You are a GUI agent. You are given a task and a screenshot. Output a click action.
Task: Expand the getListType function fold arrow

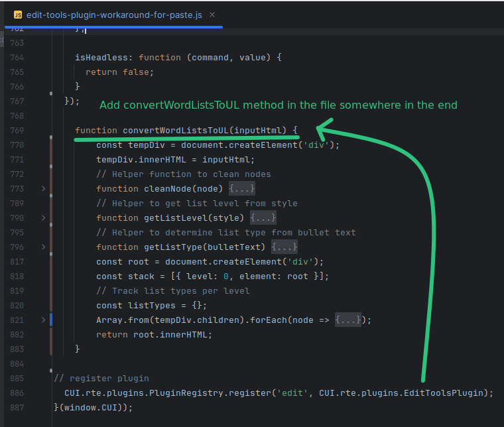point(44,247)
